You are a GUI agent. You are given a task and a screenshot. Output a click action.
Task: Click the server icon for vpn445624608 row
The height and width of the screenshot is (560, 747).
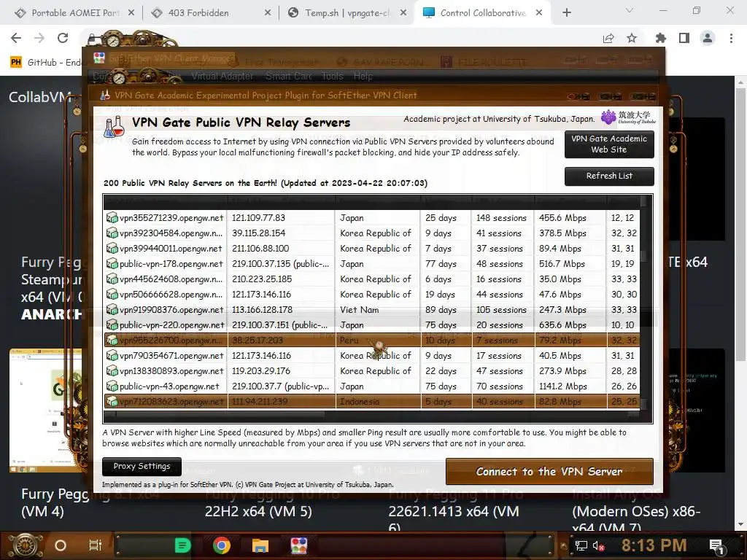click(112, 279)
